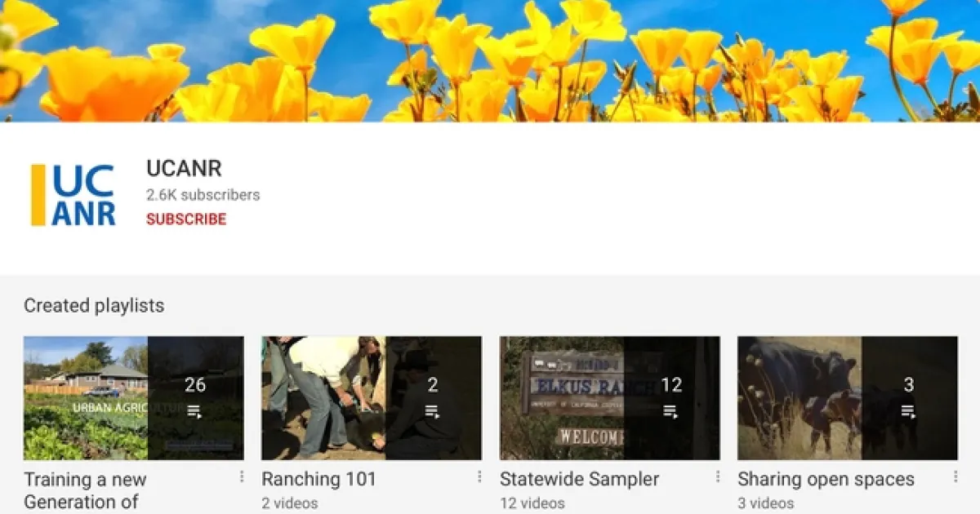Screen dimensions: 980x514
Task: Expand the options menu beside Statewide Sampler
Action: tap(718, 476)
